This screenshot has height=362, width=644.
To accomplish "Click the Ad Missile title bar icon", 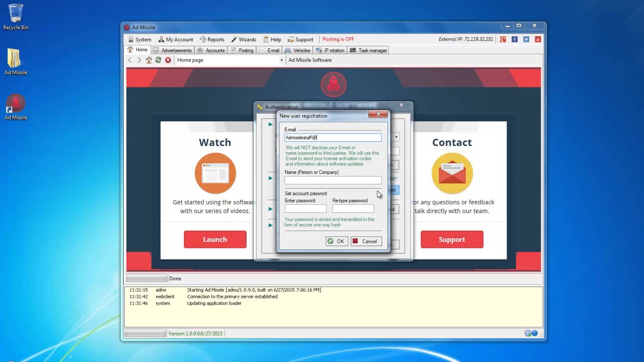I will click(x=127, y=27).
